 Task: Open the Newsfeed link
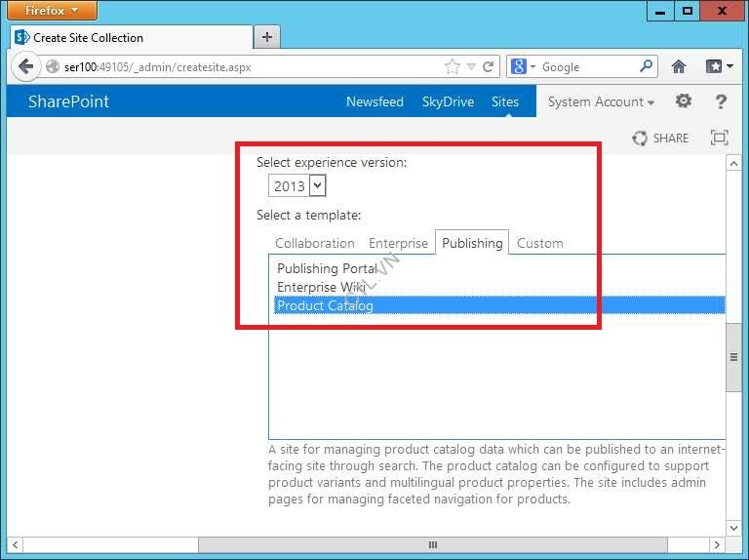point(374,101)
